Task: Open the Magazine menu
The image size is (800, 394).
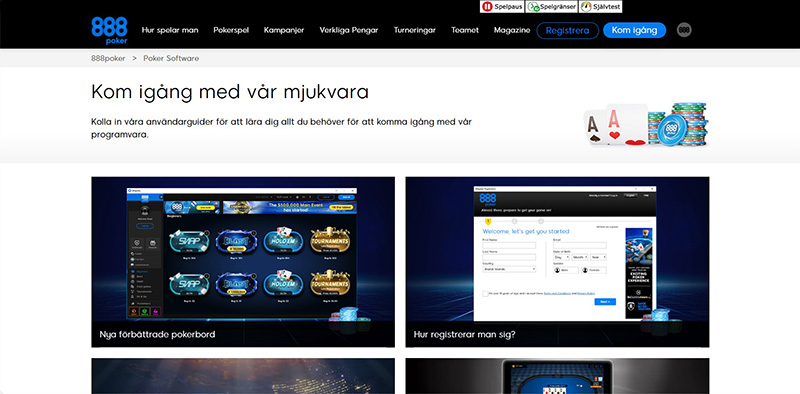Action: [x=512, y=30]
